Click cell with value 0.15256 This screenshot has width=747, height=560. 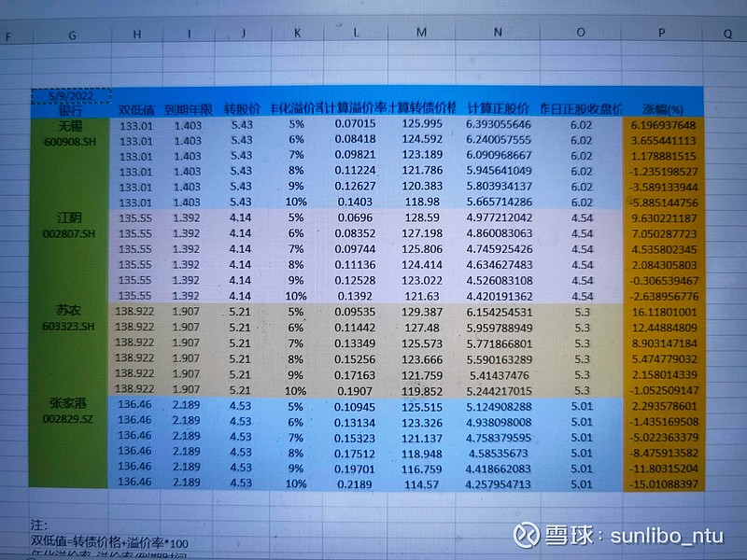click(x=355, y=359)
